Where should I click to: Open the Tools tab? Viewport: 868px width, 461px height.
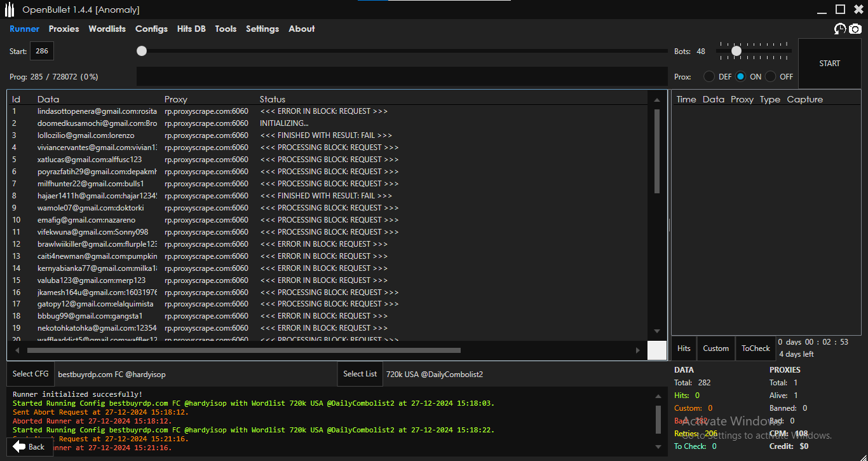[226, 29]
